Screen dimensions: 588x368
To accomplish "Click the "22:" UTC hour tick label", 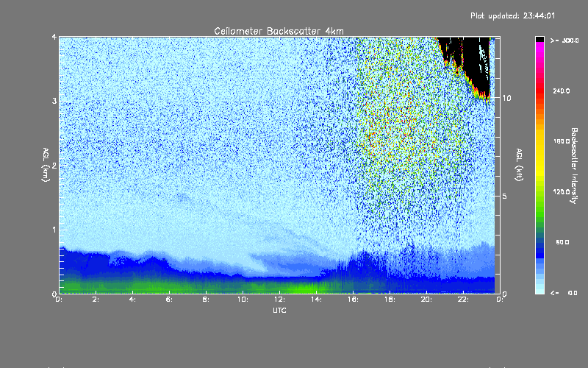I will tap(463, 300).
